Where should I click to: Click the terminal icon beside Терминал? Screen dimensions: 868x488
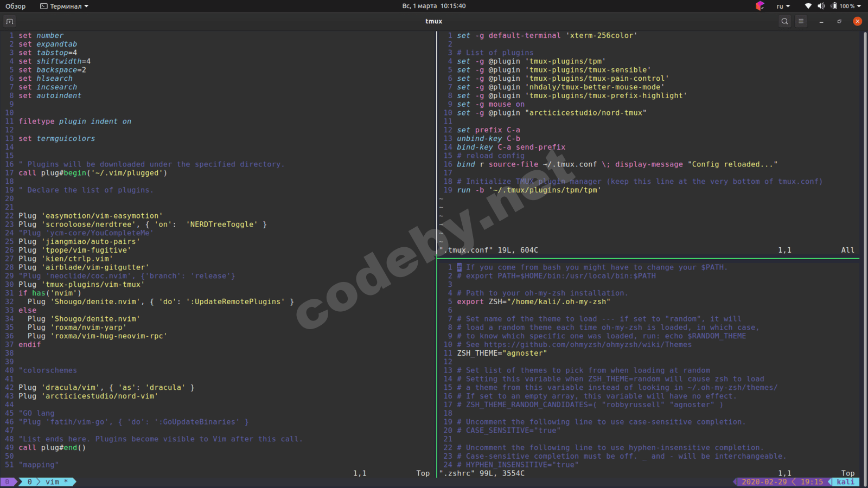click(43, 6)
